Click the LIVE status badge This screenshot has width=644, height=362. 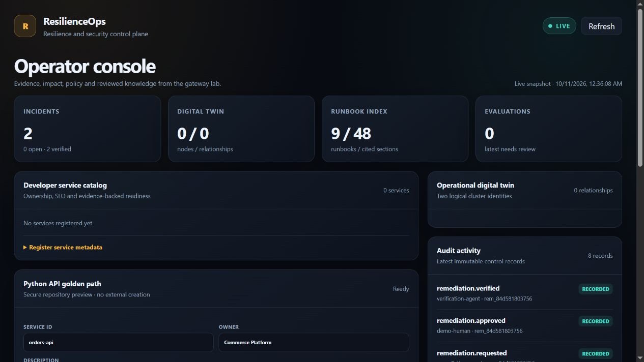pyautogui.click(x=559, y=26)
